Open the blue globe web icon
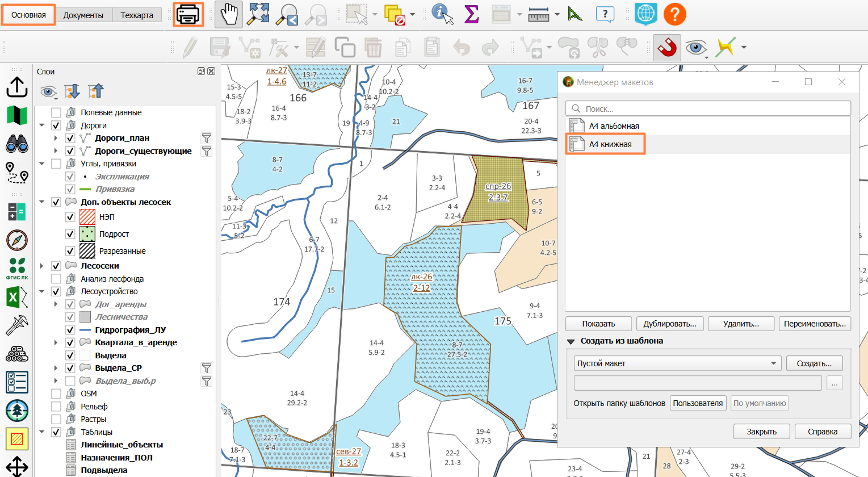The width and height of the screenshot is (868, 477). (x=646, y=15)
